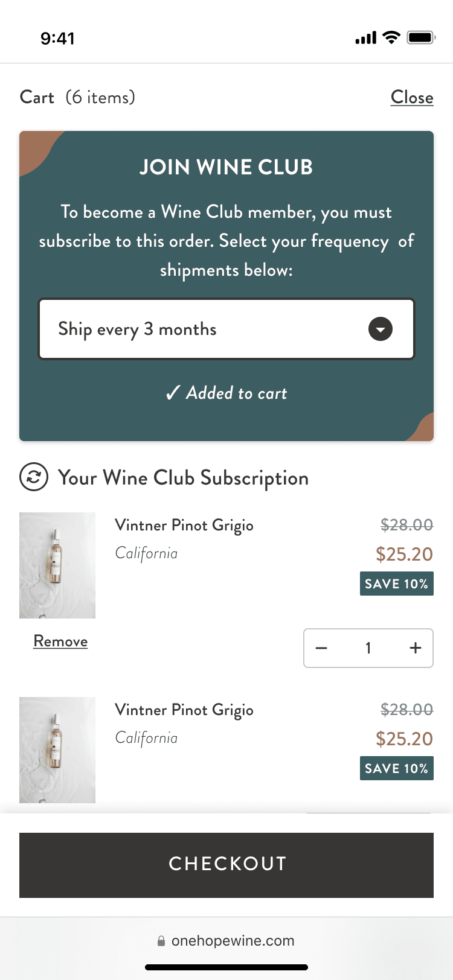This screenshot has width=453, height=980.
Task: Tap the battery icon in status bar
Action: [x=421, y=38]
